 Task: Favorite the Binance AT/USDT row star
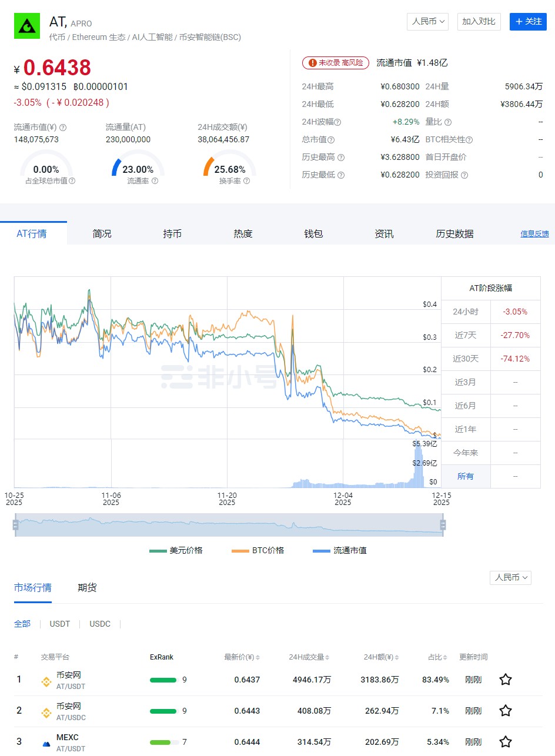505,680
